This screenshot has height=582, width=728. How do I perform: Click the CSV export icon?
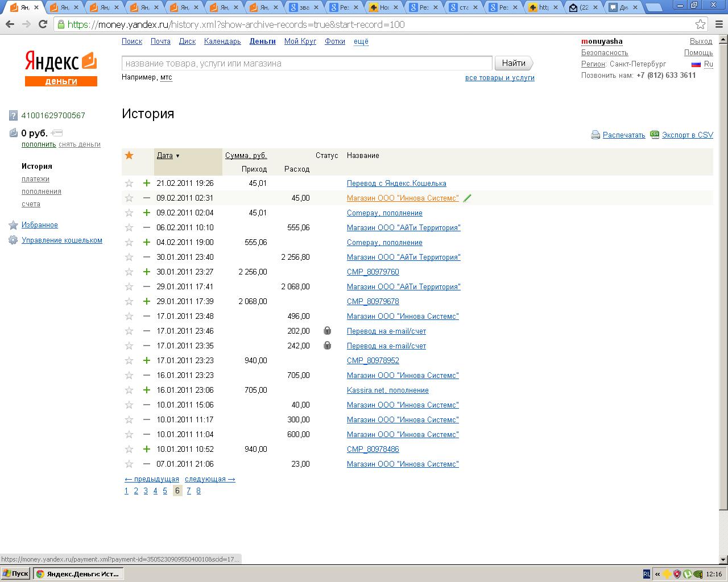point(655,135)
